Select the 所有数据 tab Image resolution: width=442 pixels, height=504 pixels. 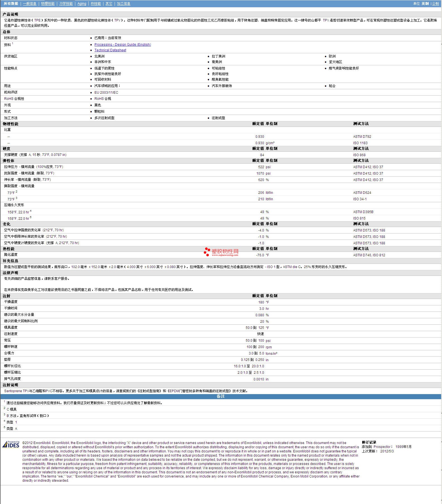[x=11, y=4]
